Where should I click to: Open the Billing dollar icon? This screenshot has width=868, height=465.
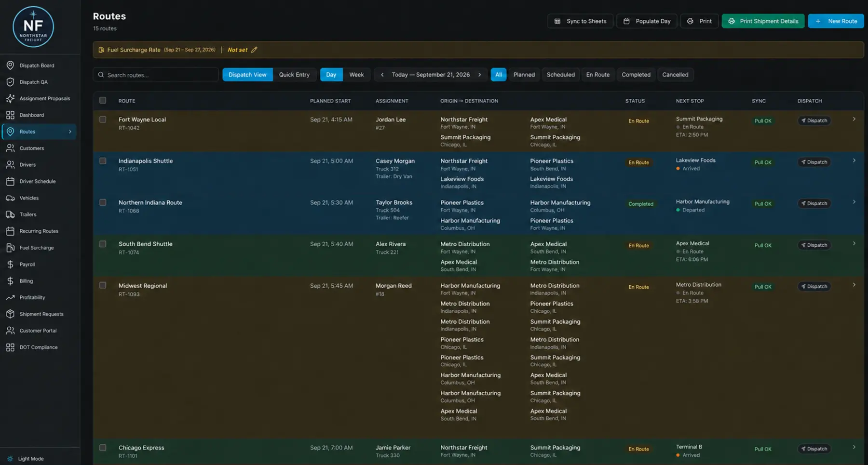click(x=10, y=281)
